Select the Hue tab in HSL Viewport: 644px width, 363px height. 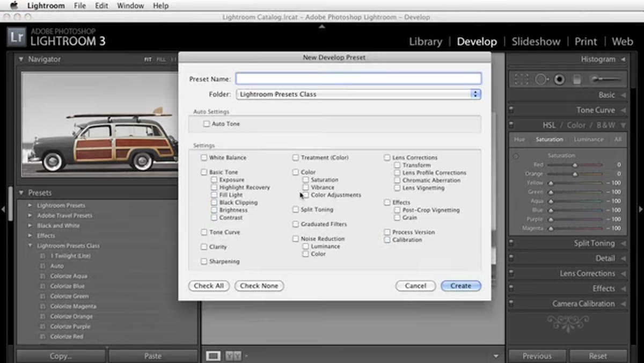(x=519, y=140)
